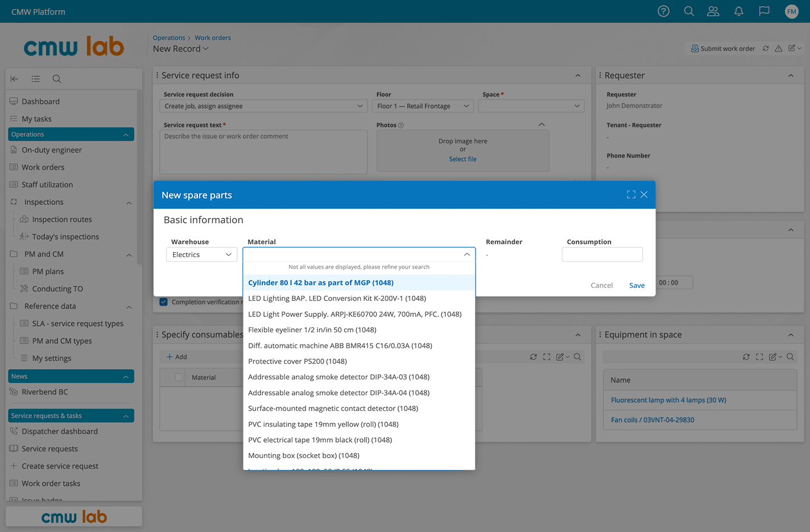Screen dimensions: 810x532
Task: Open the FM user avatar menu
Action: [x=791, y=11]
